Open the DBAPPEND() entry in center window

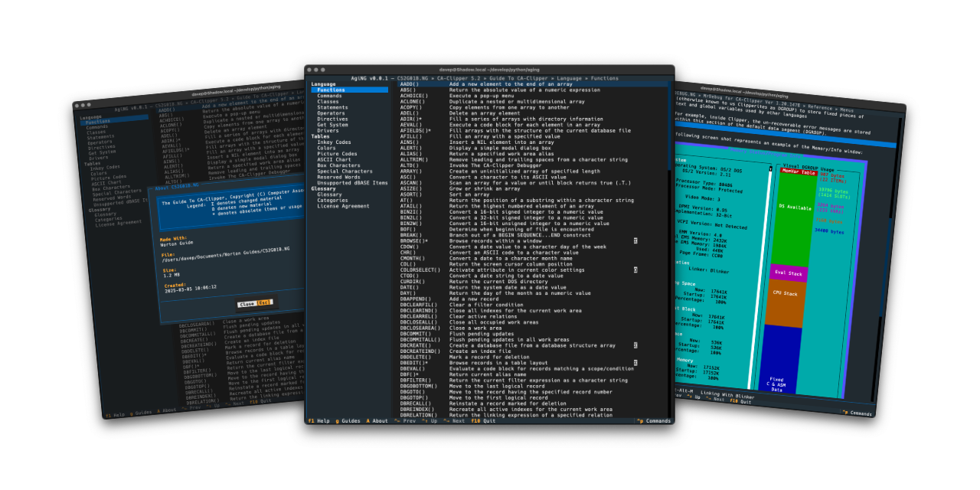[414, 299]
